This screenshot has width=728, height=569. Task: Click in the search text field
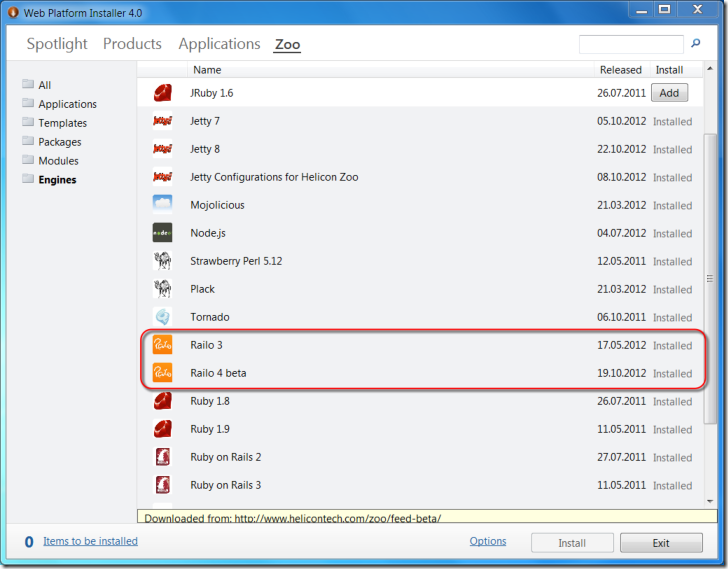pos(630,44)
